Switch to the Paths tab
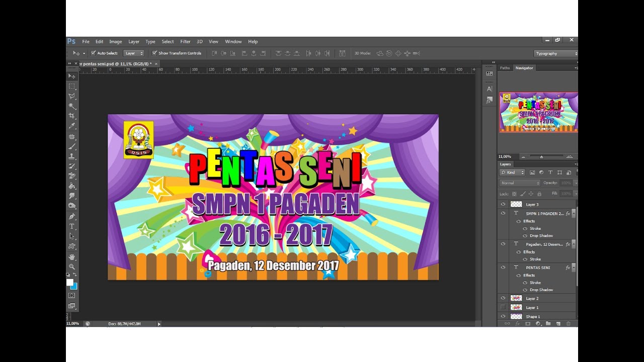Screen dimensions: 644x362 tap(505, 68)
